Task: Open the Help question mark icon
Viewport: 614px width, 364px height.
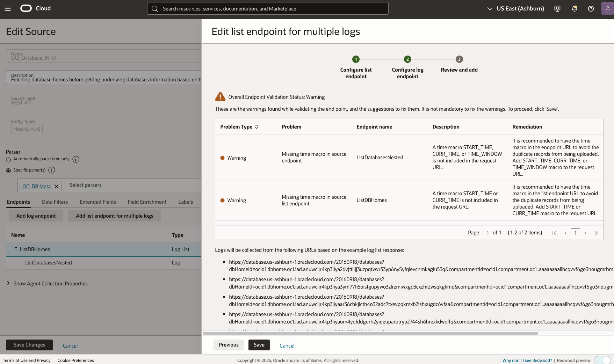Action: (591, 8)
